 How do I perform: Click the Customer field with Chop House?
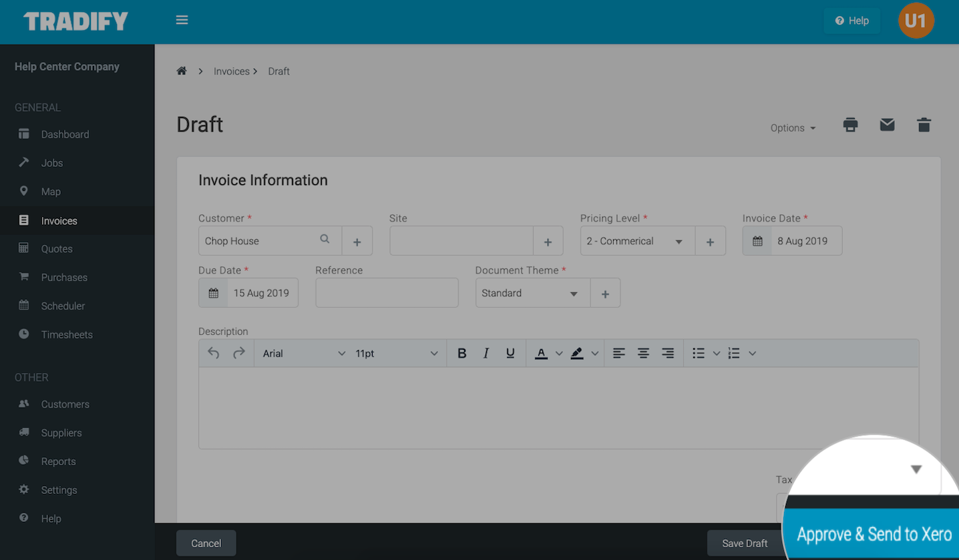click(x=270, y=241)
